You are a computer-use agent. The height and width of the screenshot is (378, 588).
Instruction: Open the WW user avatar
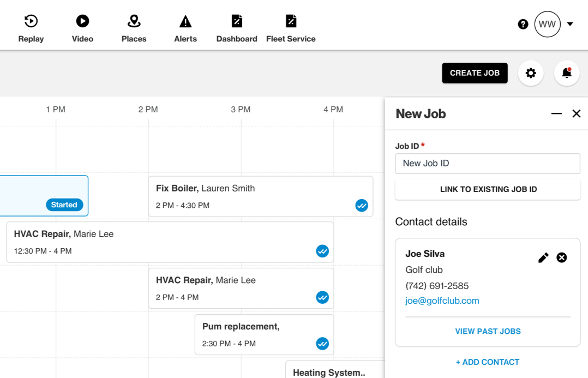[547, 25]
